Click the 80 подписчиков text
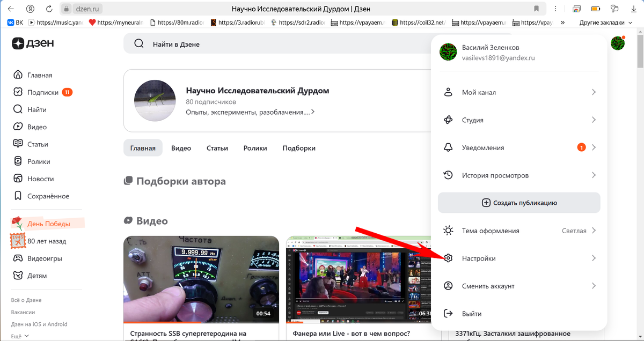The height and width of the screenshot is (341, 644). pyautogui.click(x=211, y=102)
